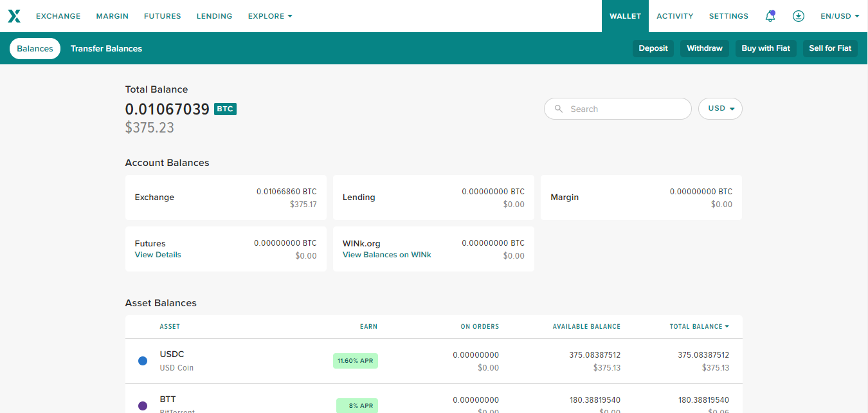Sort by the TOTAL BALANCE column
Screen dimensions: 868x413
699,327
